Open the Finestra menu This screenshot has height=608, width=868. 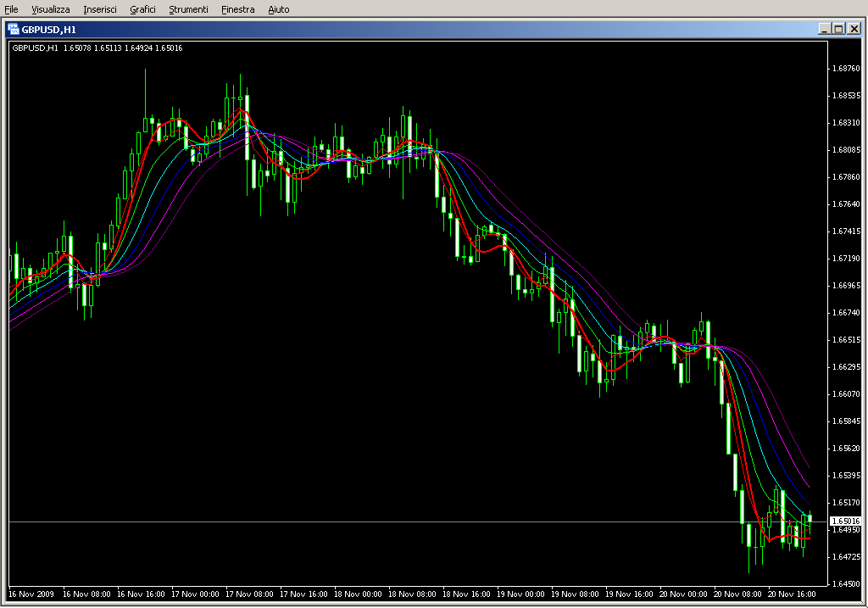(x=237, y=9)
